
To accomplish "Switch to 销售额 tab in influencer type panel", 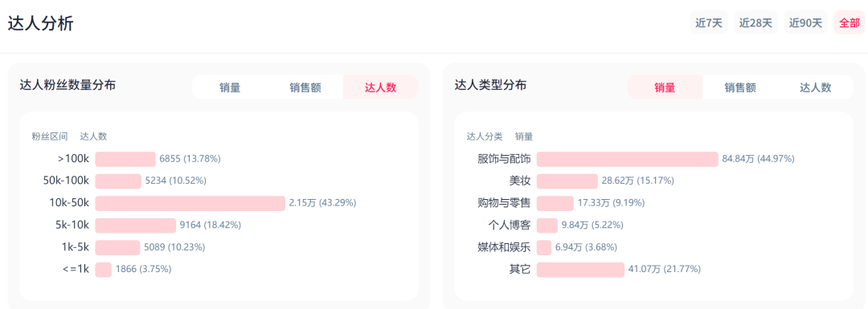I will 740,87.
